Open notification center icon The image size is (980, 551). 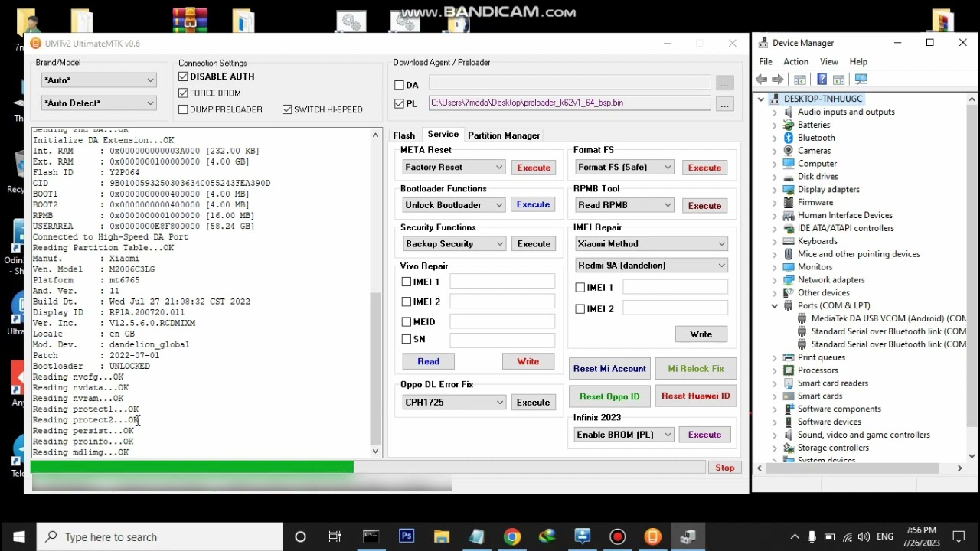959,537
